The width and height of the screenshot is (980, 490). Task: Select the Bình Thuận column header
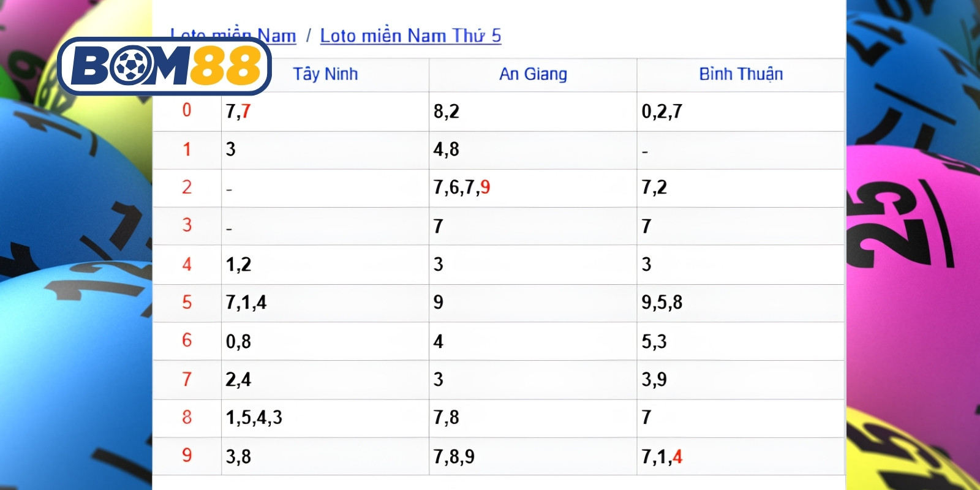[x=741, y=74]
